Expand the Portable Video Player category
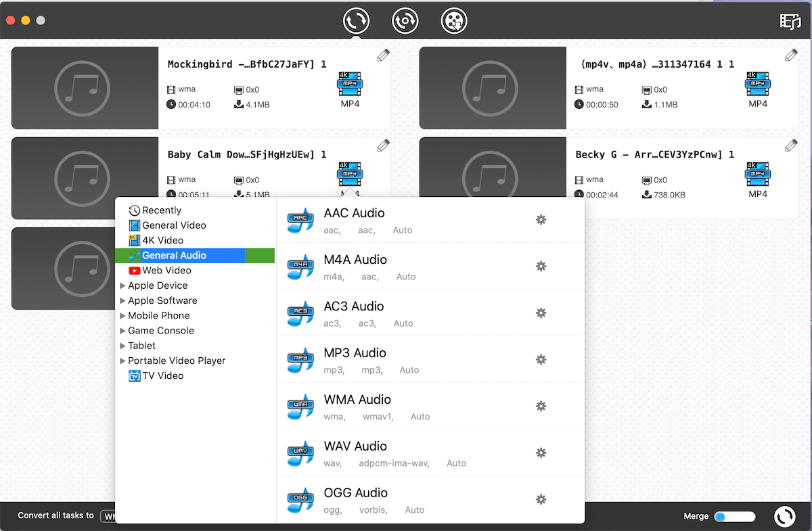The height and width of the screenshot is (531, 812). coord(122,361)
